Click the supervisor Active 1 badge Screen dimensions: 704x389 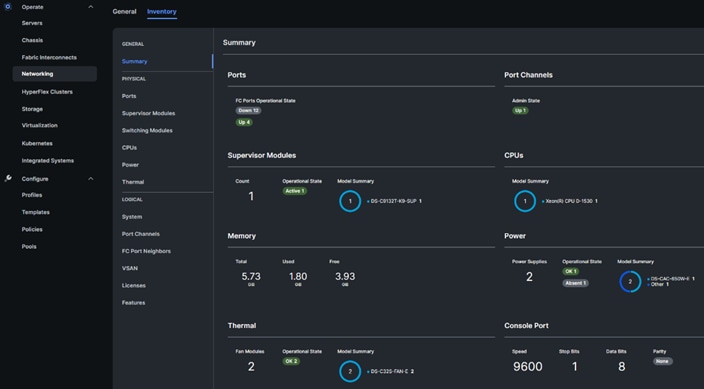(295, 191)
